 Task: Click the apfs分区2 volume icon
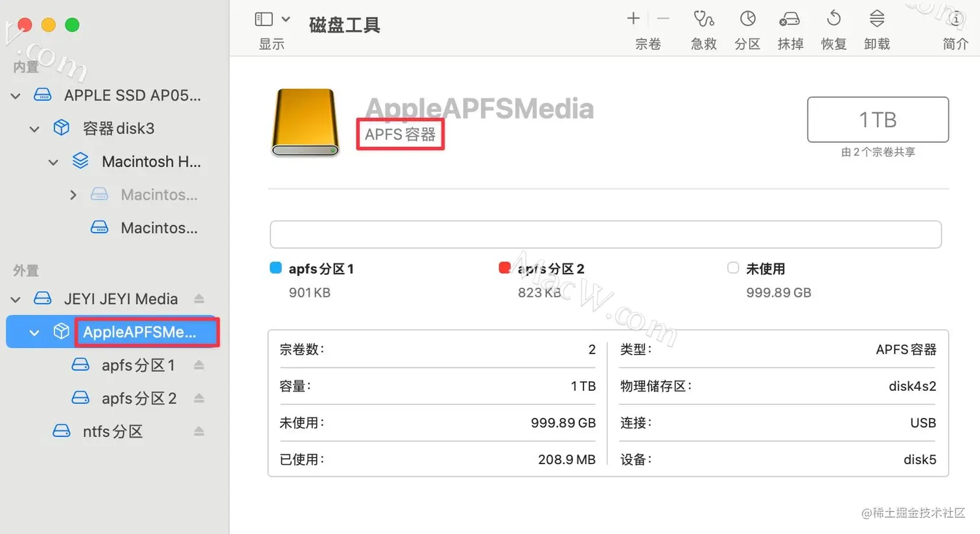(x=80, y=398)
